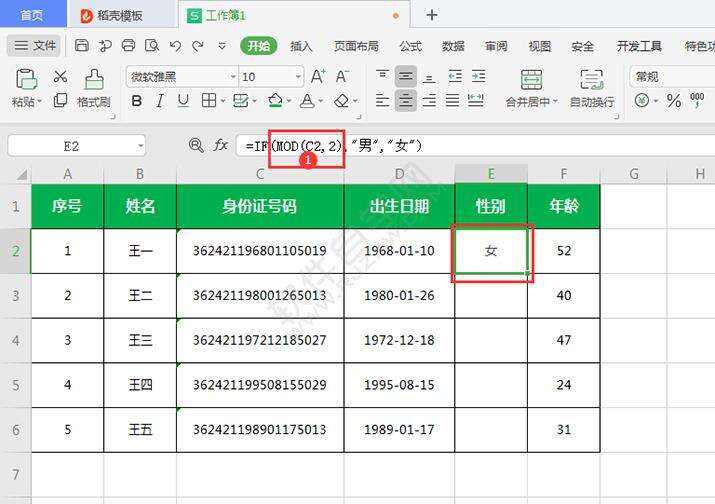Image resolution: width=715 pixels, height=504 pixels.
Task: Center text horizontally
Action: pyautogui.click(x=405, y=100)
